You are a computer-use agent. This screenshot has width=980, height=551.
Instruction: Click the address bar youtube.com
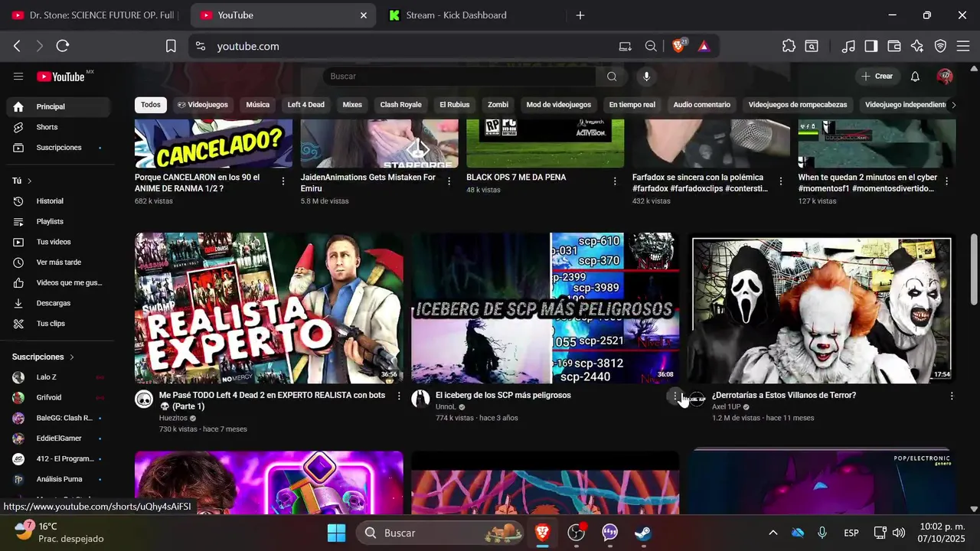(248, 46)
